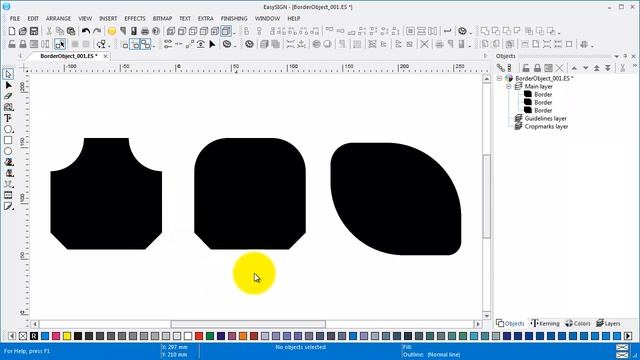Pick the no-fill X swatch in palette
This screenshot has width=640, height=360.
23,336
